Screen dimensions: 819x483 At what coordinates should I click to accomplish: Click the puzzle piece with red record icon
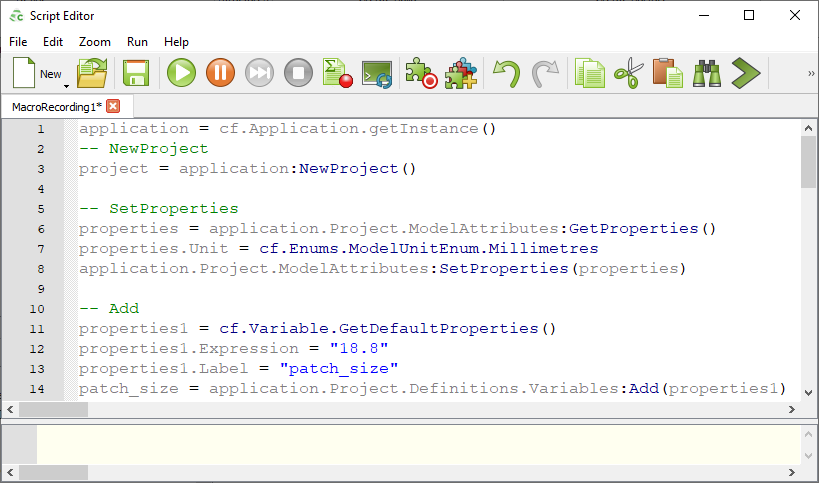pyautogui.click(x=422, y=73)
